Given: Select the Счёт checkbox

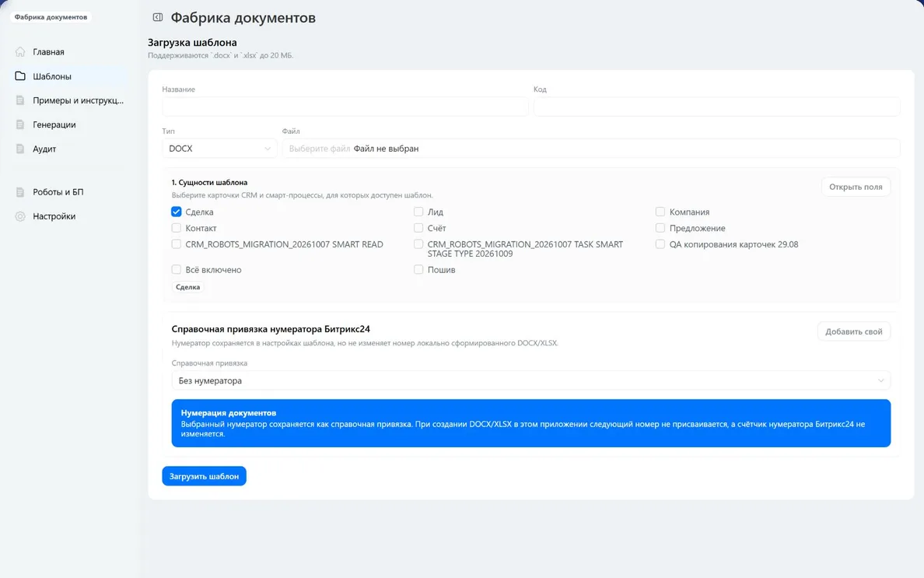Looking at the screenshot, I should click(x=418, y=227).
